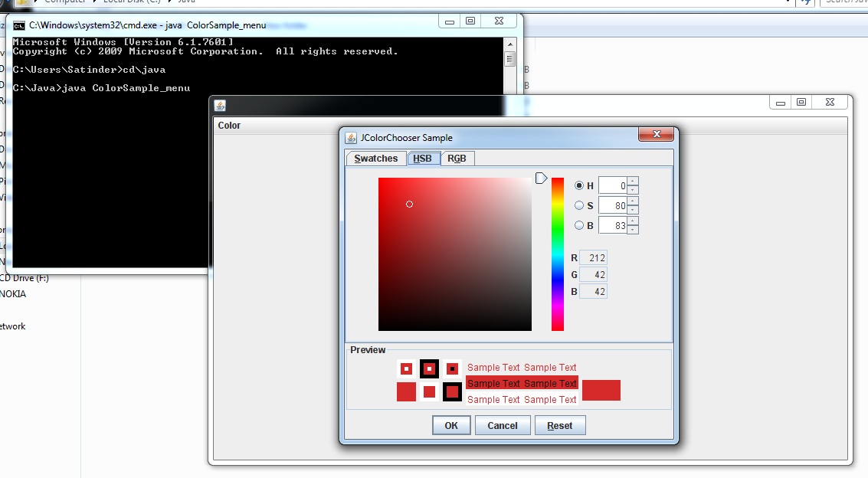Click the Hue value field
Screen dimensions: 868x478
point(613,185)
